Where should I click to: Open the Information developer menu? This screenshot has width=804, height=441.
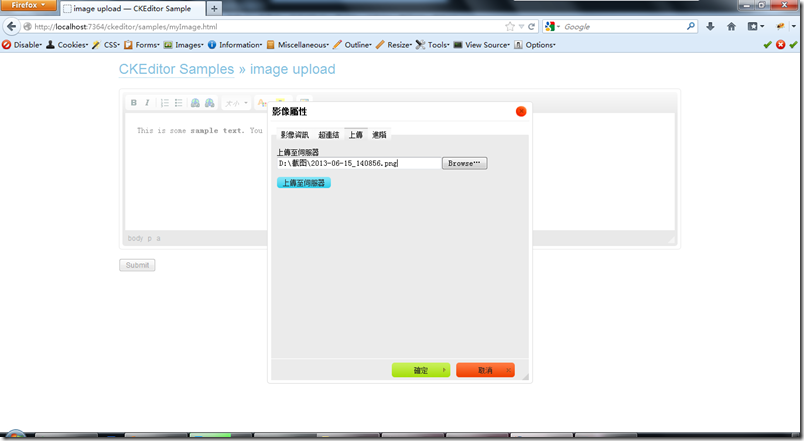click(235, 45)
